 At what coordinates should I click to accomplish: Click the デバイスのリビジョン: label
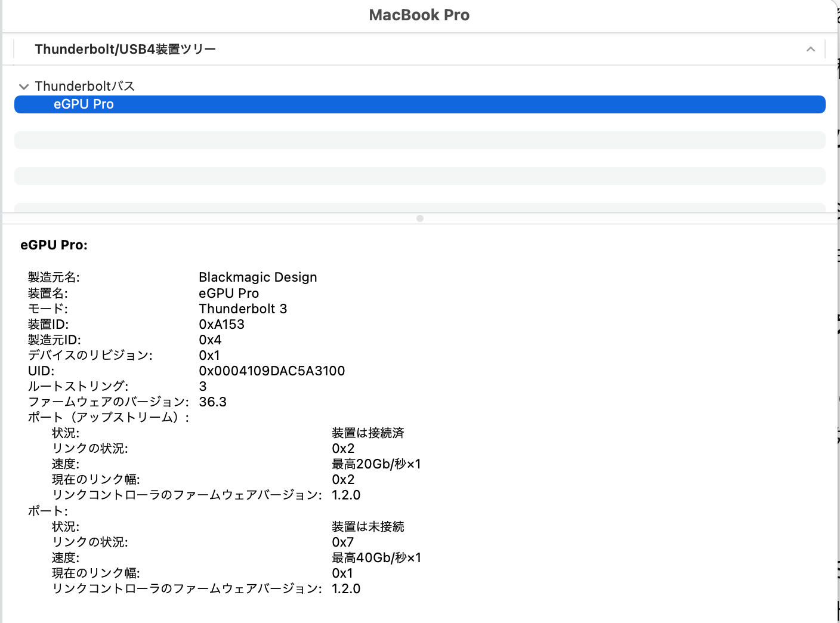(x=90, y=356)
